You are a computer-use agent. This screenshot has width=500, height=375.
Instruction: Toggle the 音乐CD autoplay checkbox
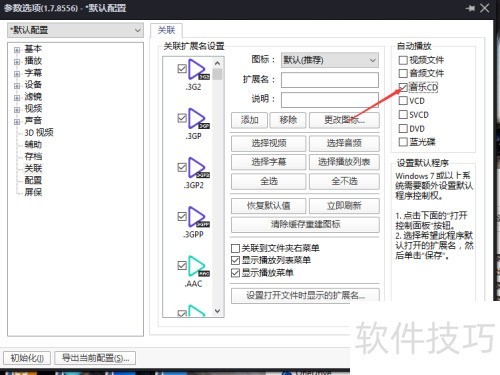coord(403,88)
